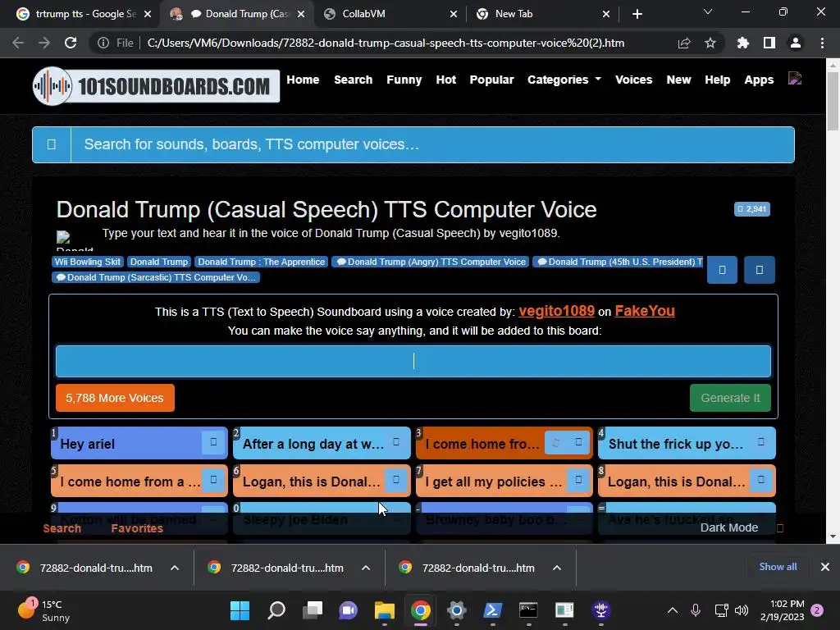Open the Voices menu item

tap(634, 80)
